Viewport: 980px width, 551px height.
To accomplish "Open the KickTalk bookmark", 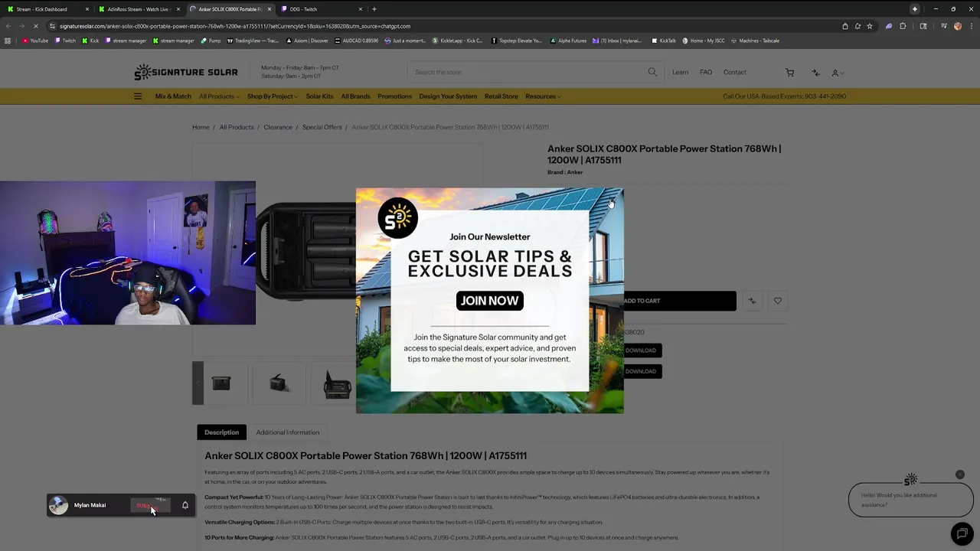I will pyautogui.click(x=664, y=41).
